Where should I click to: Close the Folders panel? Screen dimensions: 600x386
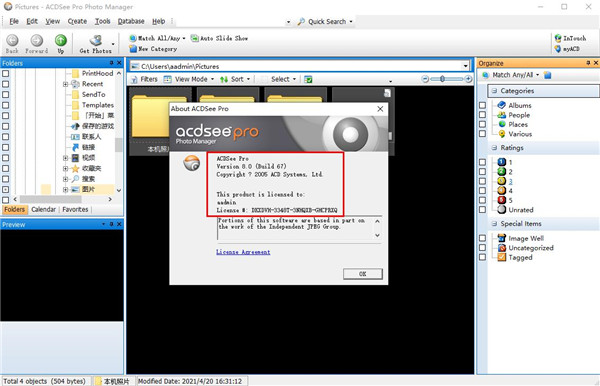point(119,63)
